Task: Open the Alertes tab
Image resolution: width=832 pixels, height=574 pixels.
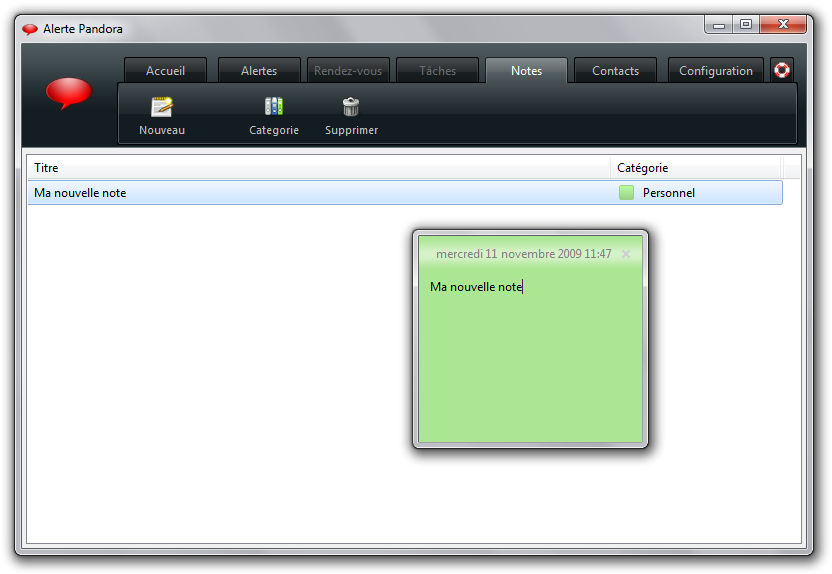Action: [x=259, y=71]
